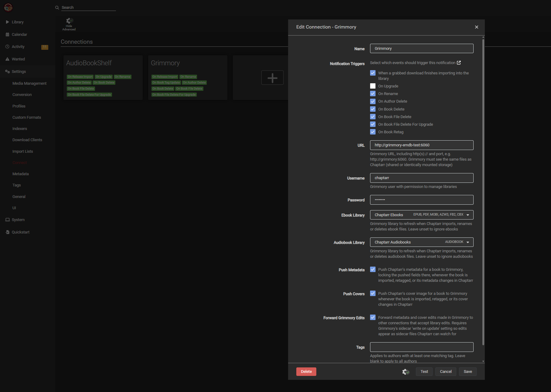The image size is (551, 392).
Task: Click the Library play icon in sidebar
Action: 8,22
